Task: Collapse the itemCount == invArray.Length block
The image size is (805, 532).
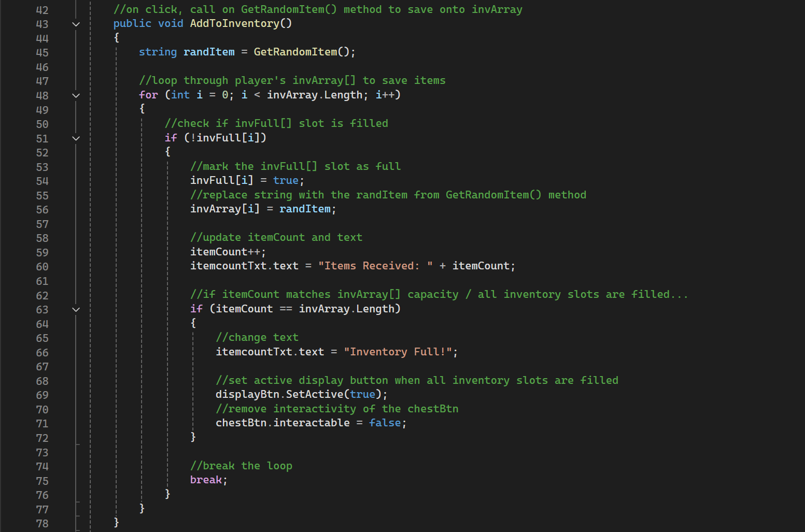Action: 76,310
